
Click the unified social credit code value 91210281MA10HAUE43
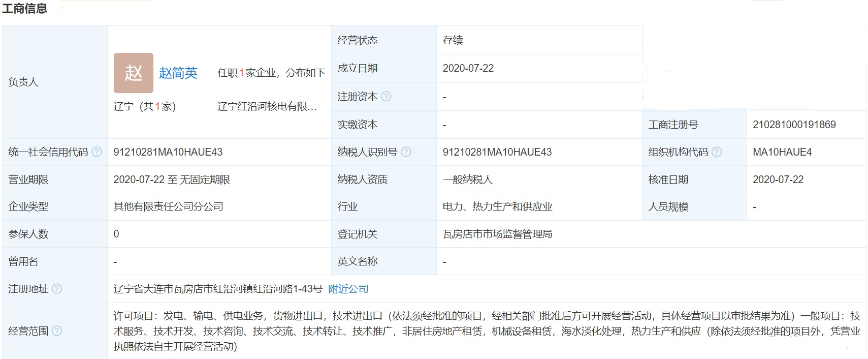point(168,152)
